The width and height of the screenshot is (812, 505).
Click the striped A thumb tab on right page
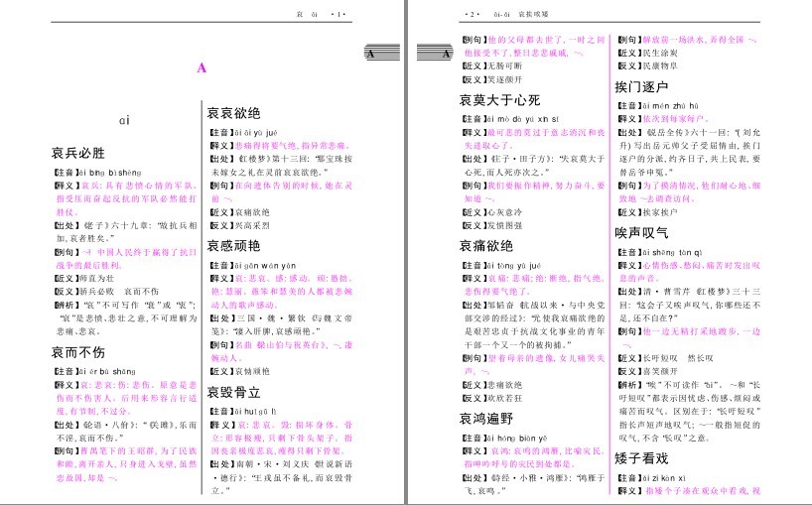[435, 53]
